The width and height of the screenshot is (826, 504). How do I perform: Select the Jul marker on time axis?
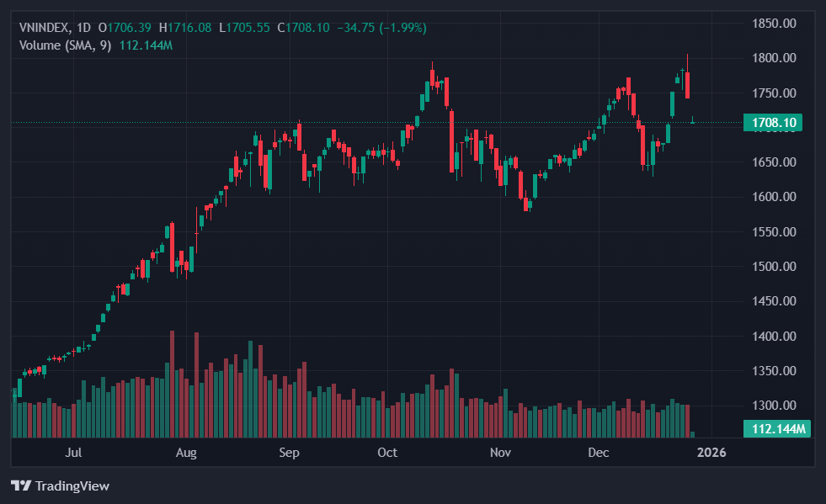[73, 454]
